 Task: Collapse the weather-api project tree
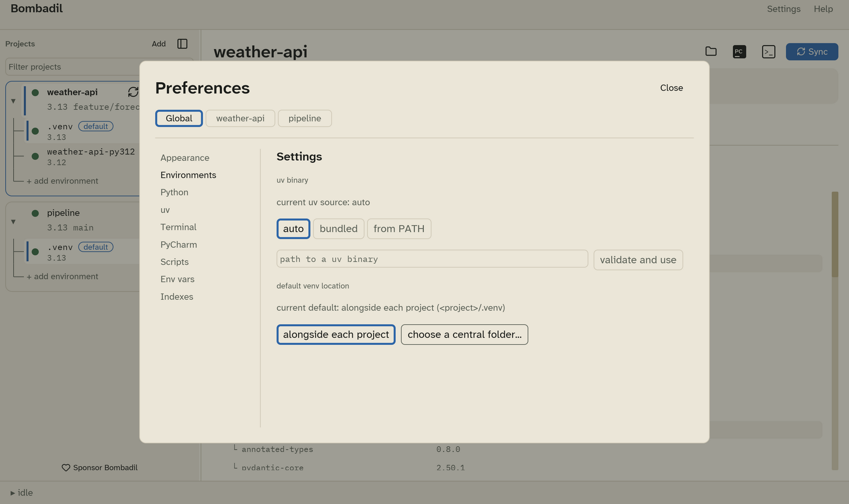pyautogui.click(x=13, y=101)
